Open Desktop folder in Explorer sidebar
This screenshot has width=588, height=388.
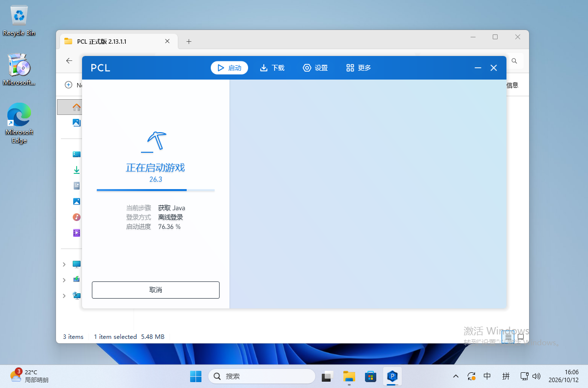pyautogui.click(x=77, y=154)
